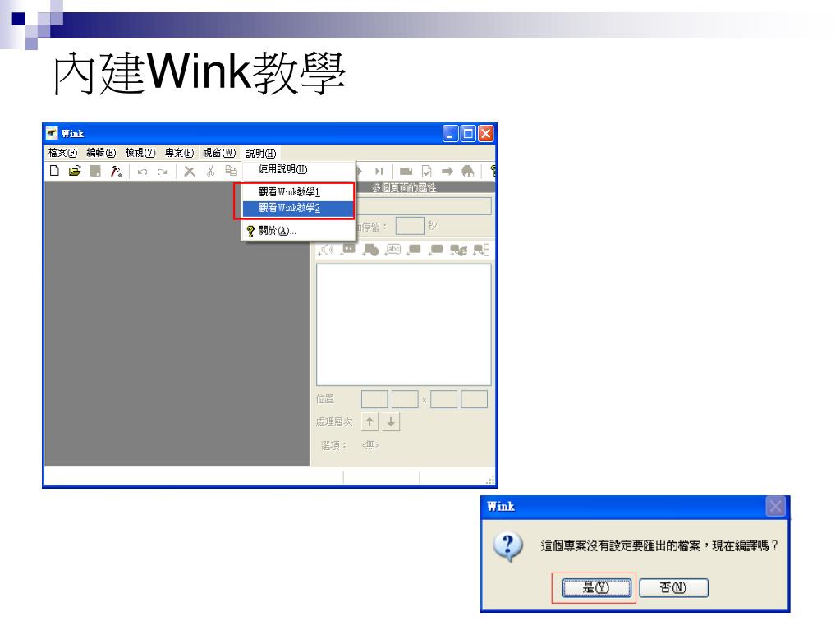The width and height of the screenshot is (840, 630).
Task: Click the binoculars toolbar icon
Action: coord(468,172)
